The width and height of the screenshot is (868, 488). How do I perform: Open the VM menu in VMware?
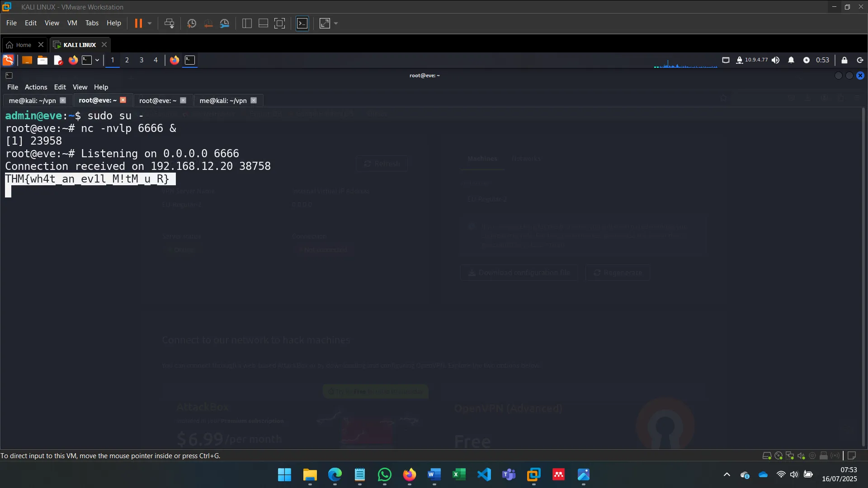pyautogui.click(x=72, y=23)
